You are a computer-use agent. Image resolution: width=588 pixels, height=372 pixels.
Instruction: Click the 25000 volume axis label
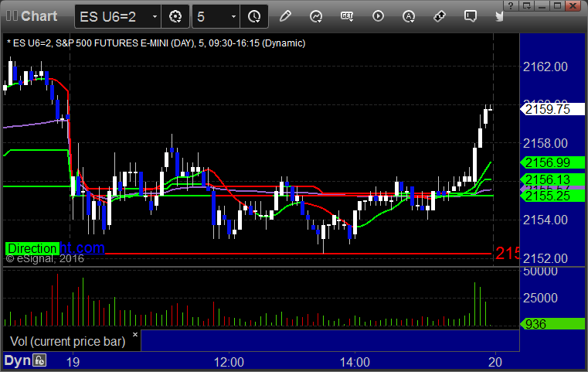tap(540, 298)
